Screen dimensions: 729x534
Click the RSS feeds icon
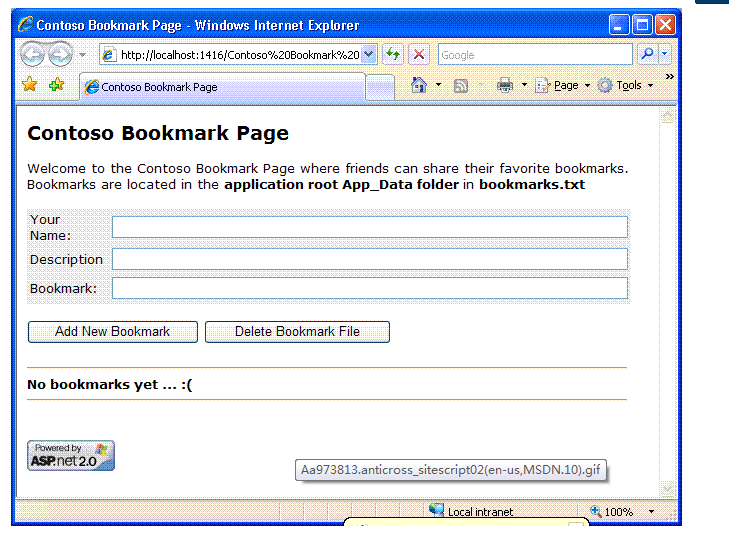point(460,86)
